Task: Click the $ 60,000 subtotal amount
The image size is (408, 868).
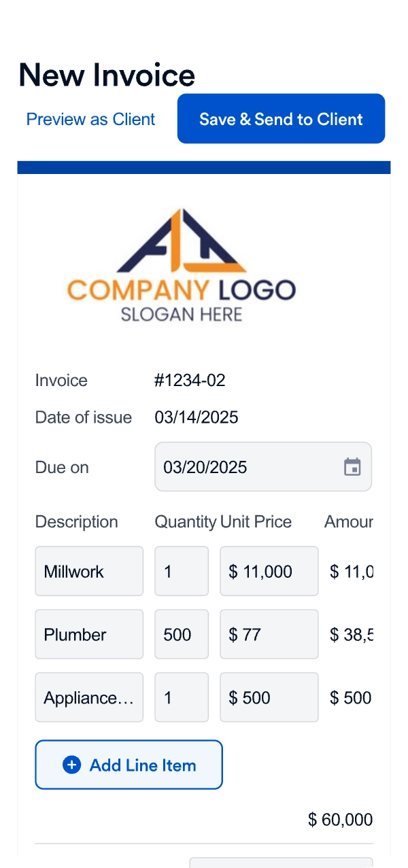Action: [340, 820]
